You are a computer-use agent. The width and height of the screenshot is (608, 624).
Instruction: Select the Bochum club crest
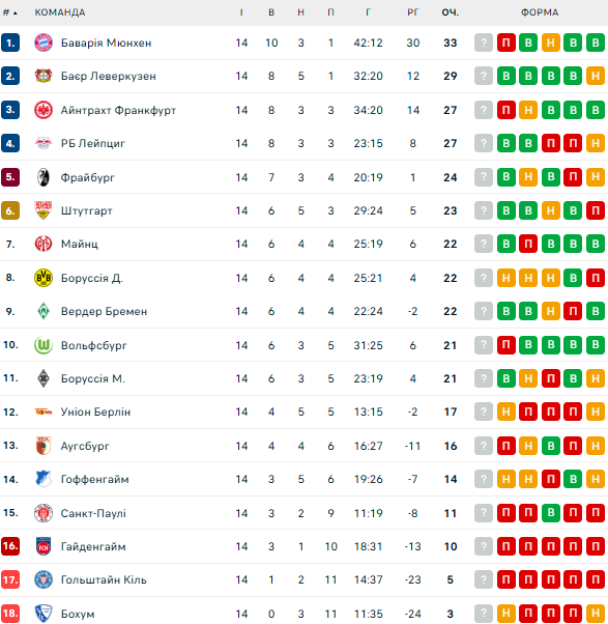(43, 613)
